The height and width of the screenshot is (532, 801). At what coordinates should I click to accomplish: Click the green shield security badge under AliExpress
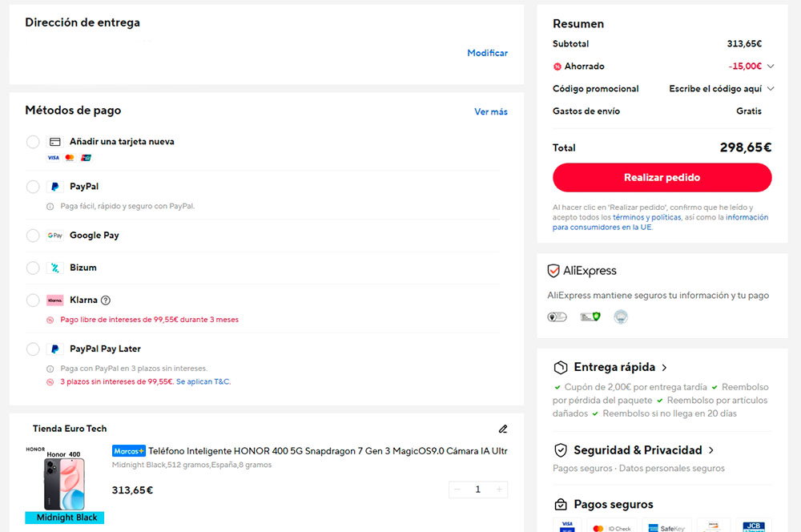coord(590,316)
